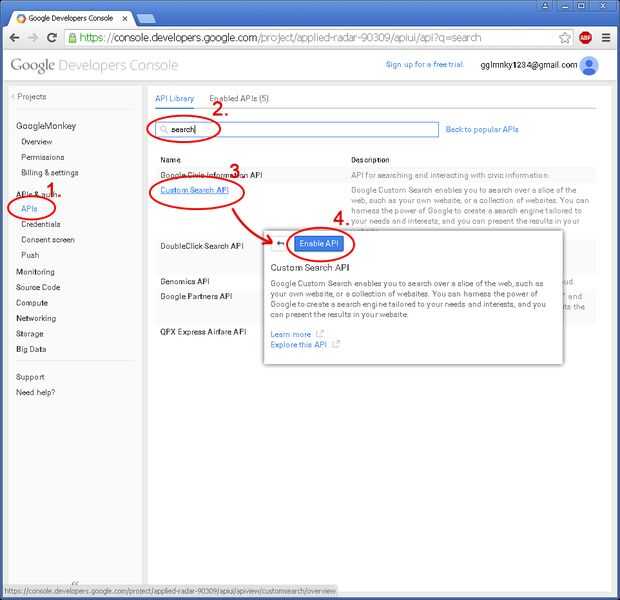
Task: Open the Genomics API row
Action: tap(185, 281)
